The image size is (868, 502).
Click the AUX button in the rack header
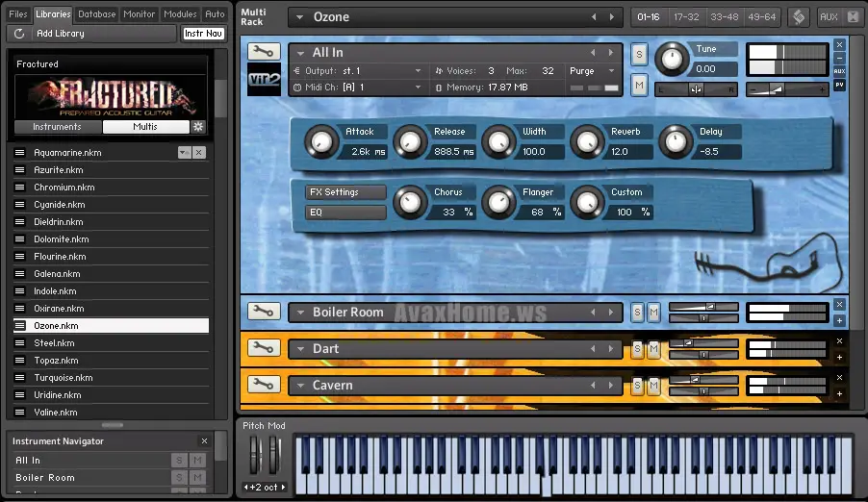tap(828, 17)
